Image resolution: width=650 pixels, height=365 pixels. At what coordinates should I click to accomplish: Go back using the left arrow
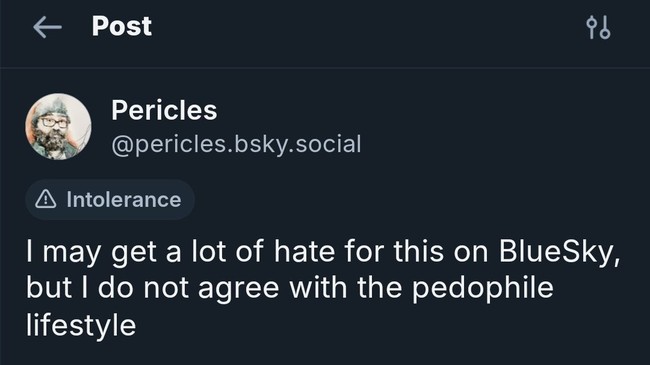(47, 27)
